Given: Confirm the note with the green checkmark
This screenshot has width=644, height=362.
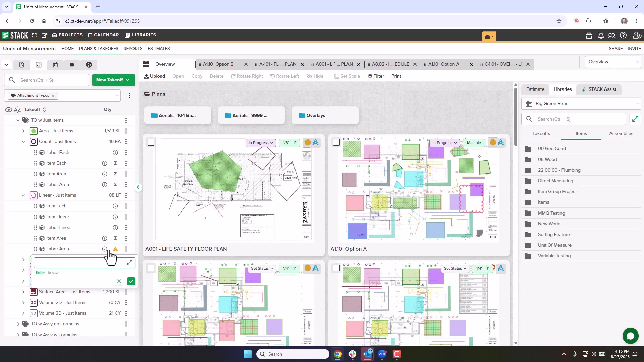Looking at the screenshot, I should point(131,281).
